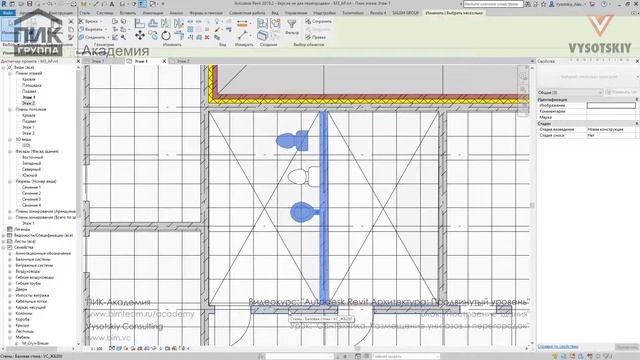The width and height of the screenshot is (640, 360).
Task: Collapse the Планы этажей node
Action: (10, 73)
